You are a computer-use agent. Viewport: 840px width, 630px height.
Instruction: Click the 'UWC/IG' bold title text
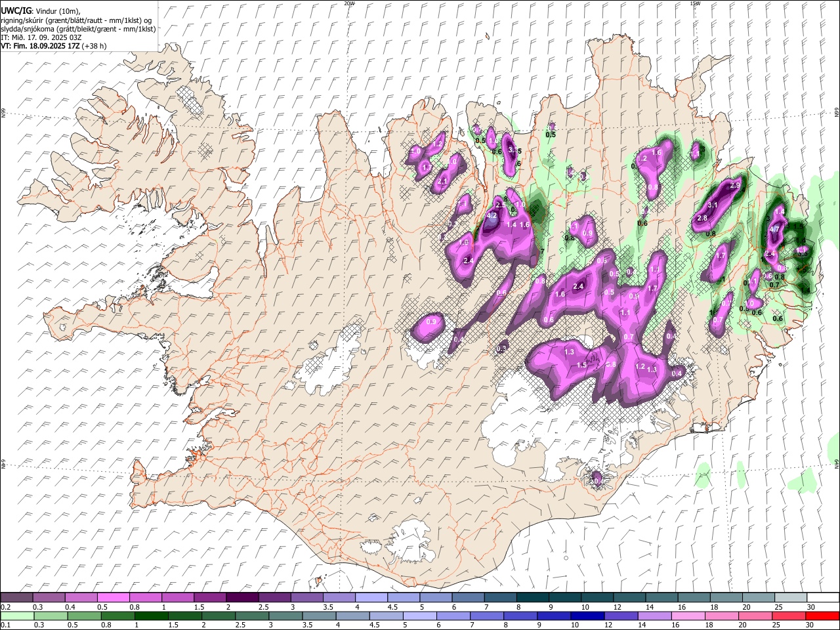16,11
